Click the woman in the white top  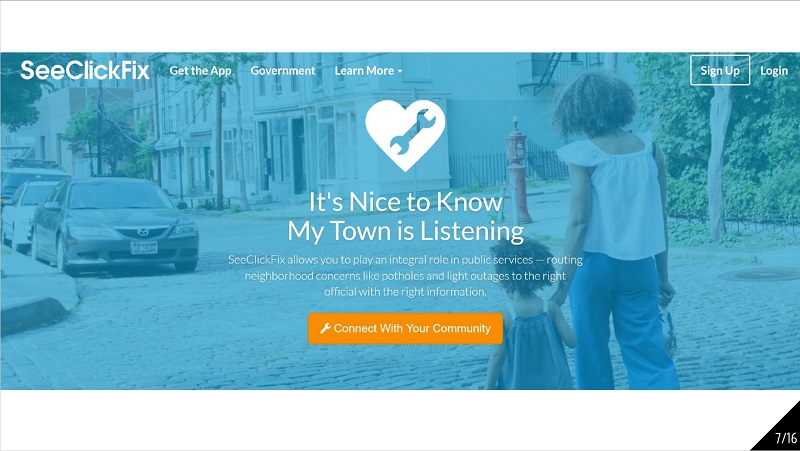pyautogui.click(x=614, y=230)
